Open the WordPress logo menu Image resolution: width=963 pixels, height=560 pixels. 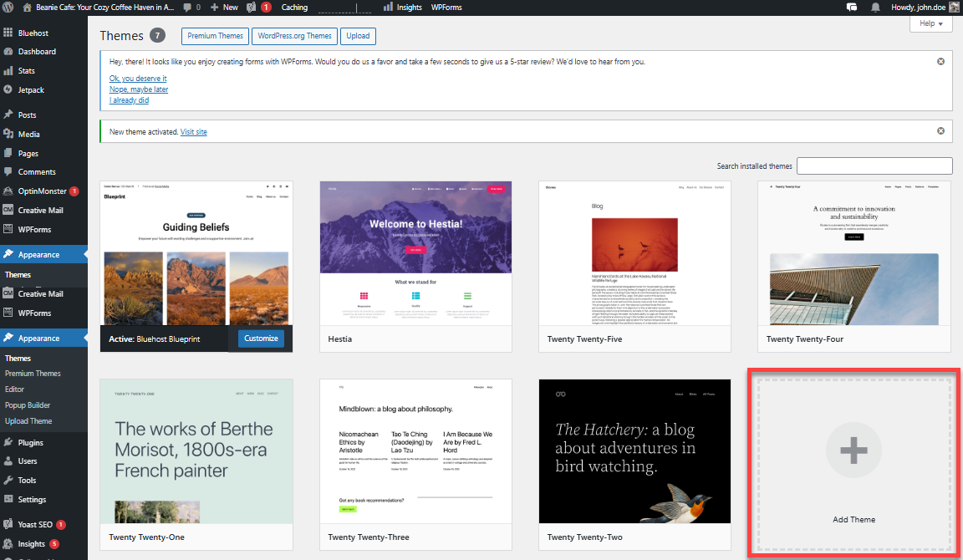click(8, 7)
